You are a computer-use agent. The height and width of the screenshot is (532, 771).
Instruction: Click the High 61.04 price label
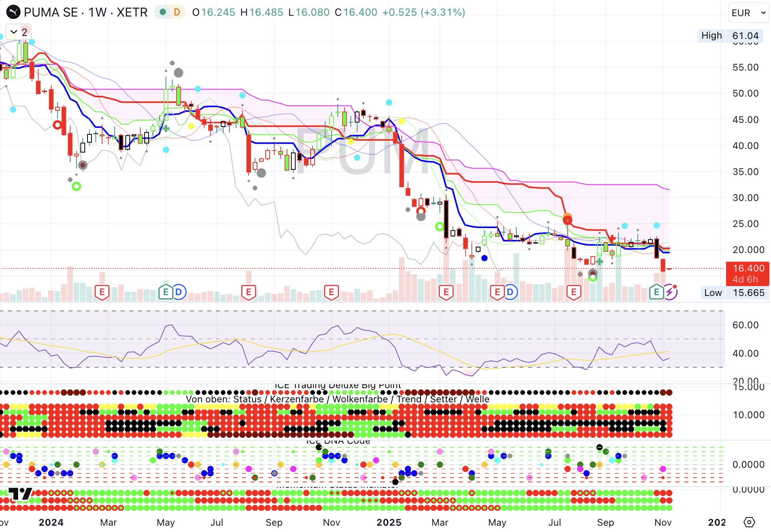tap(730, 35)
